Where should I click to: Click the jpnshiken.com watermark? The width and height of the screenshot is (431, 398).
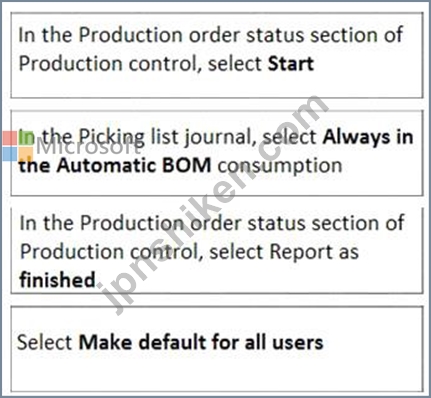coord(215,204)
